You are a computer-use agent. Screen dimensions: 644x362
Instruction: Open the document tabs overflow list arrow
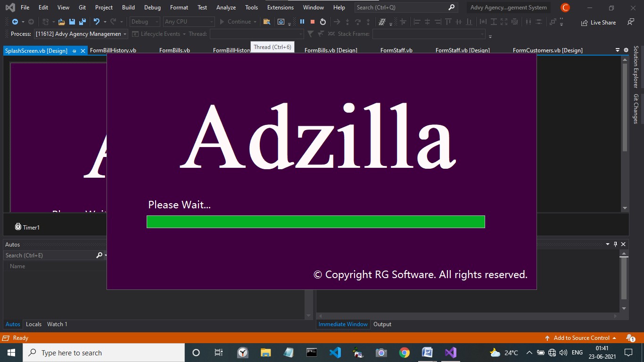[618, 50]
